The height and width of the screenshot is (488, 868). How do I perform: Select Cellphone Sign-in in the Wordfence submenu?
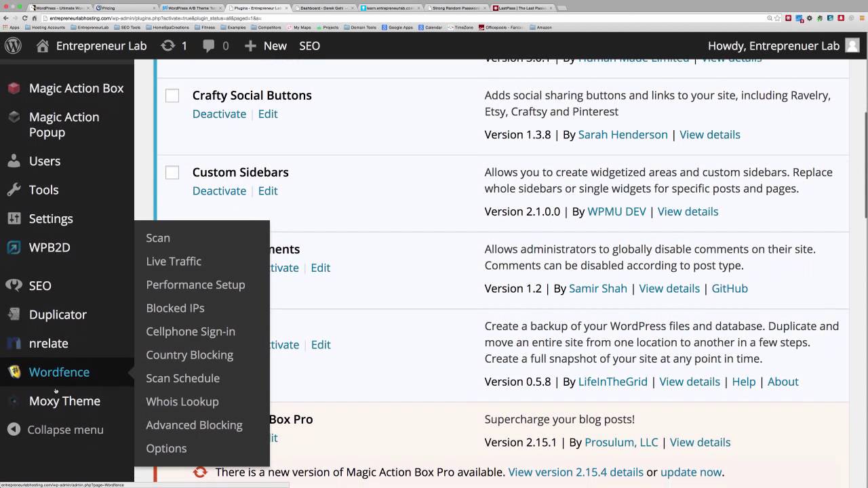[x=191, y=331]
